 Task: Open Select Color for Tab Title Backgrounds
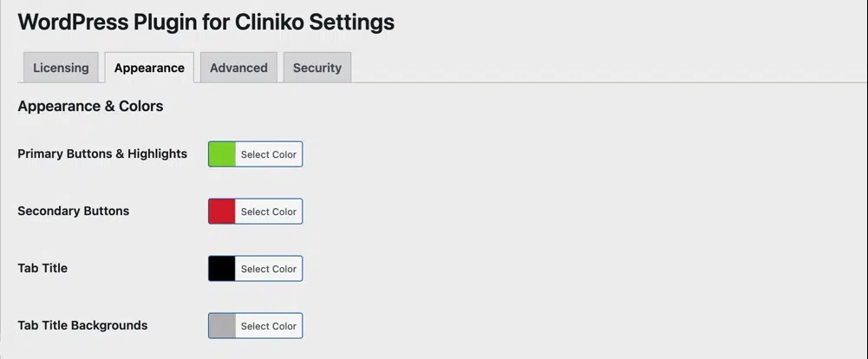point(269,326)
